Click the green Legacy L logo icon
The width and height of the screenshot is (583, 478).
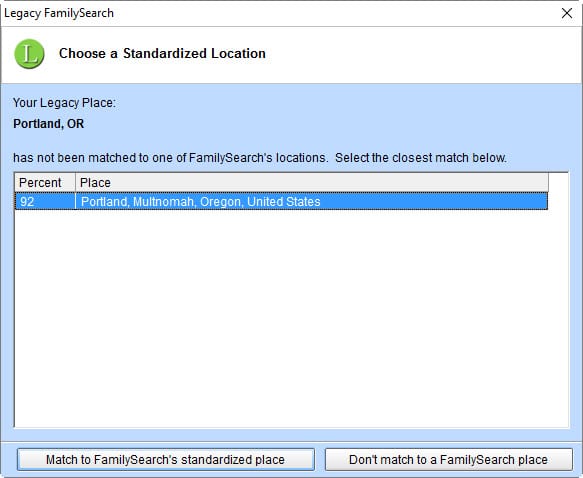point(29,54)
